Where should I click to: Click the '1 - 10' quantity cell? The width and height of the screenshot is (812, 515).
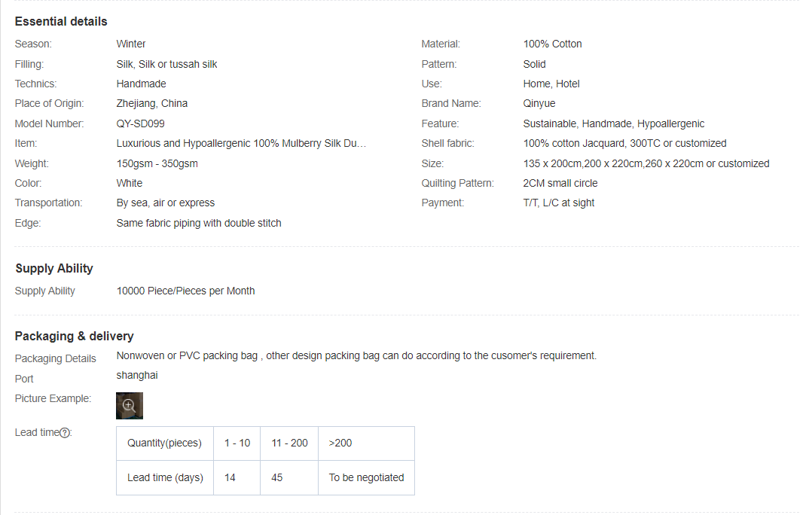point(237,443)
